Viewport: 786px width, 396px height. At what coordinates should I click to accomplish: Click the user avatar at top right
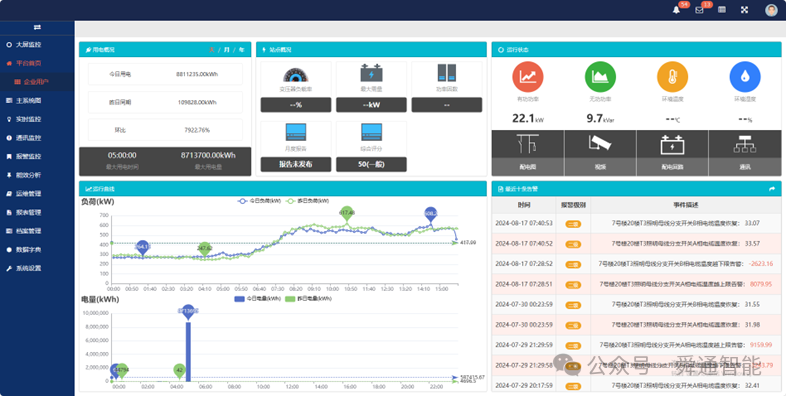[x=771, y=10]
